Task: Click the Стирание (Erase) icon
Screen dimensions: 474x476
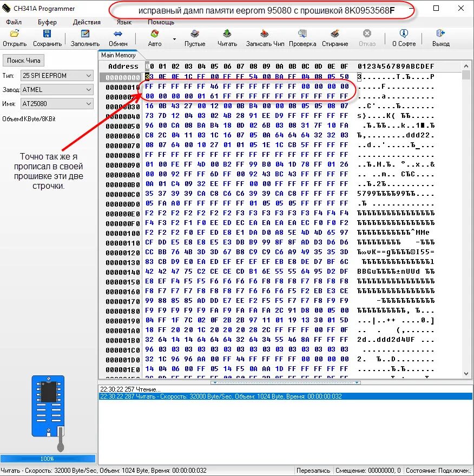Action: coord(335,34)
